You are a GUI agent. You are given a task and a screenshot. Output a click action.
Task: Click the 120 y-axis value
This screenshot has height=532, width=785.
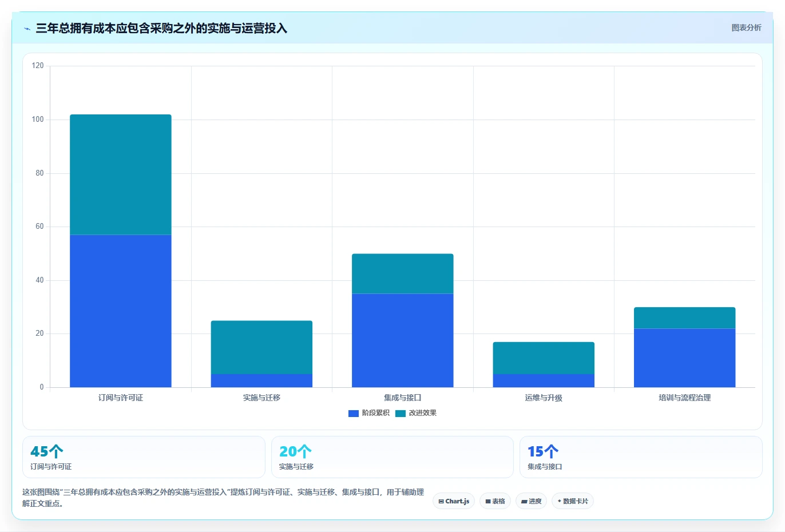coord(38,66)
